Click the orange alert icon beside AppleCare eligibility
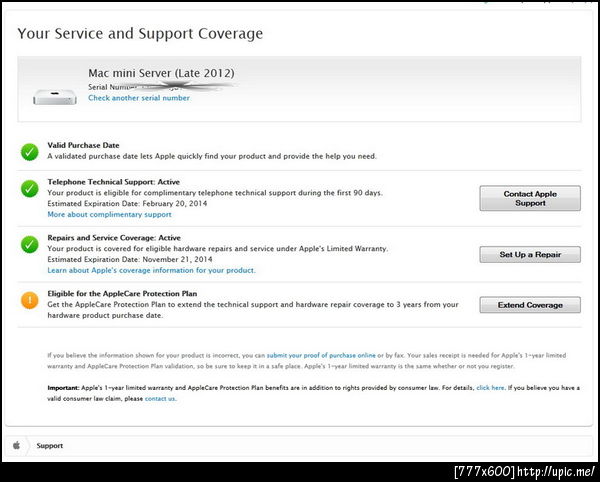Screen dimensions: 600x482 coord(29,300)
